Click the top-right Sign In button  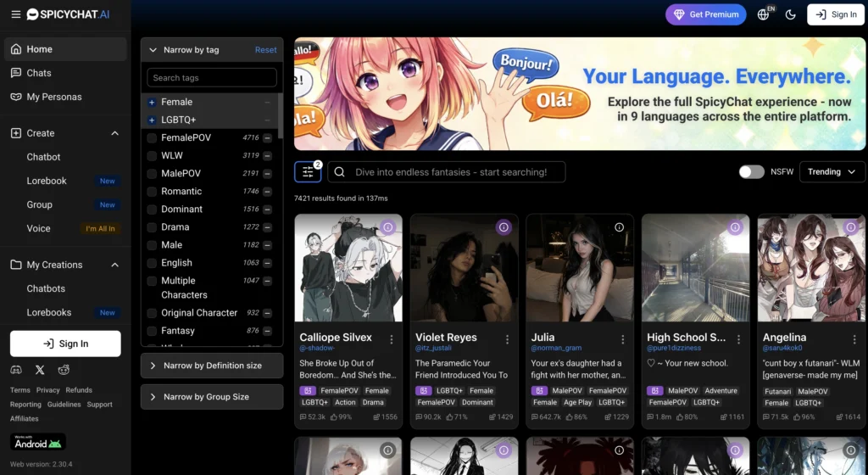coord(835,14)
